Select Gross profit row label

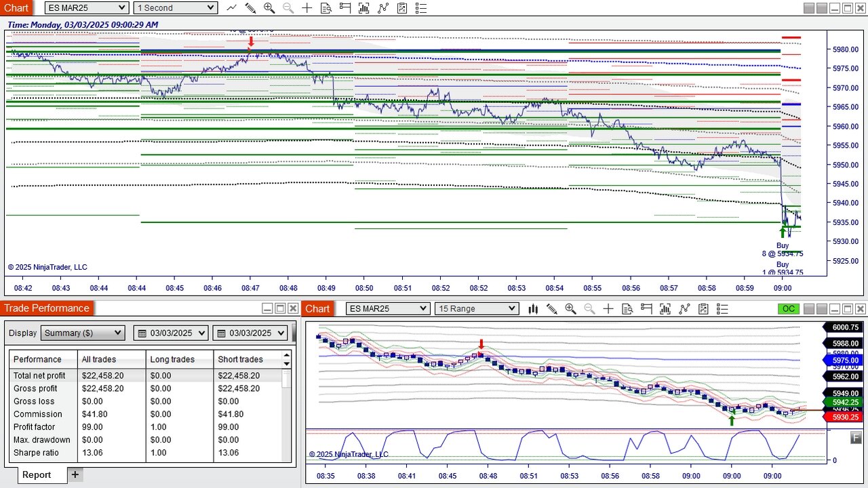pyautogui.click(x=35, y=388)
